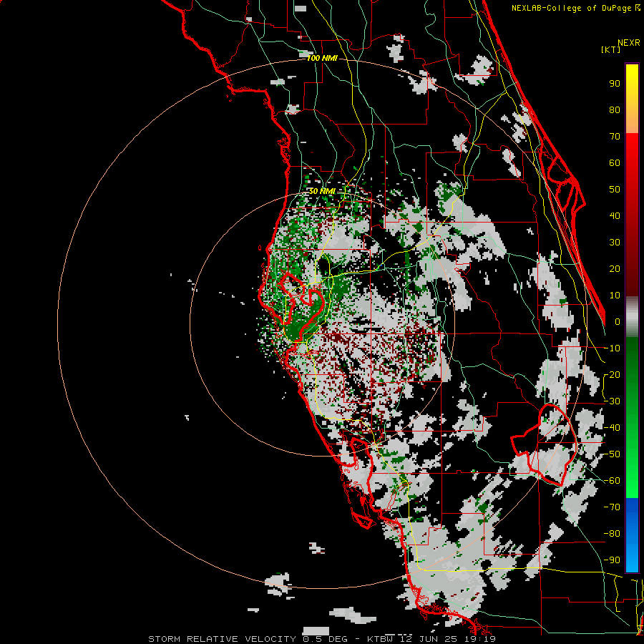This screenshot has height=644, width=644.
Task: Click the -50 scale label
Action: click(x=612, y=454)
